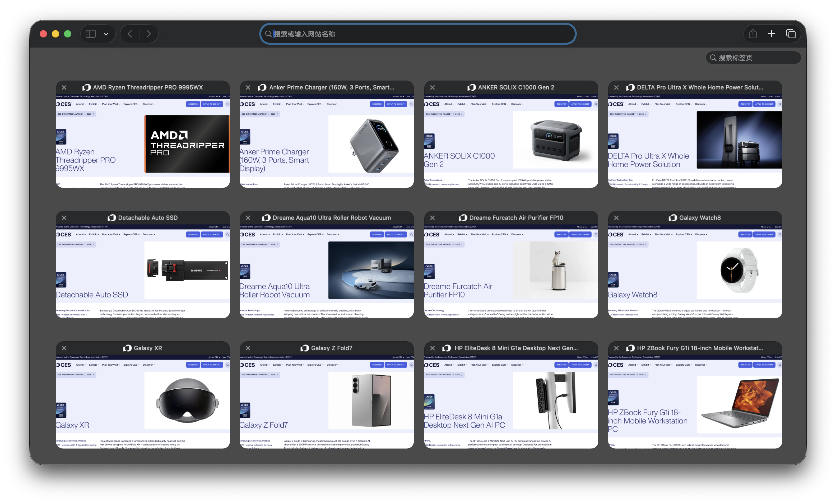Expand the sidebar dropdown chevron

pos(106,34)
